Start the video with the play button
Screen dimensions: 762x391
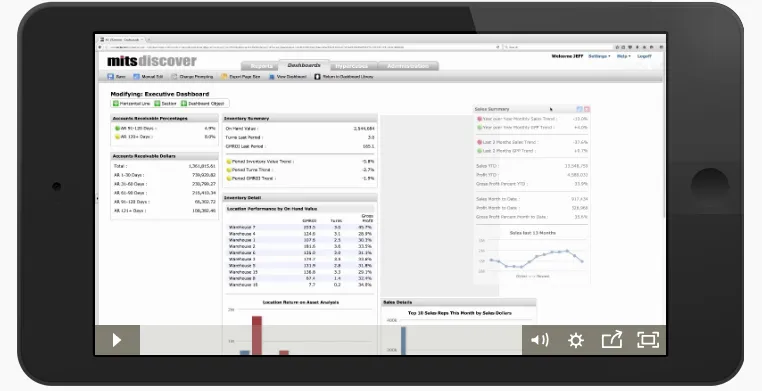[117, 340]
